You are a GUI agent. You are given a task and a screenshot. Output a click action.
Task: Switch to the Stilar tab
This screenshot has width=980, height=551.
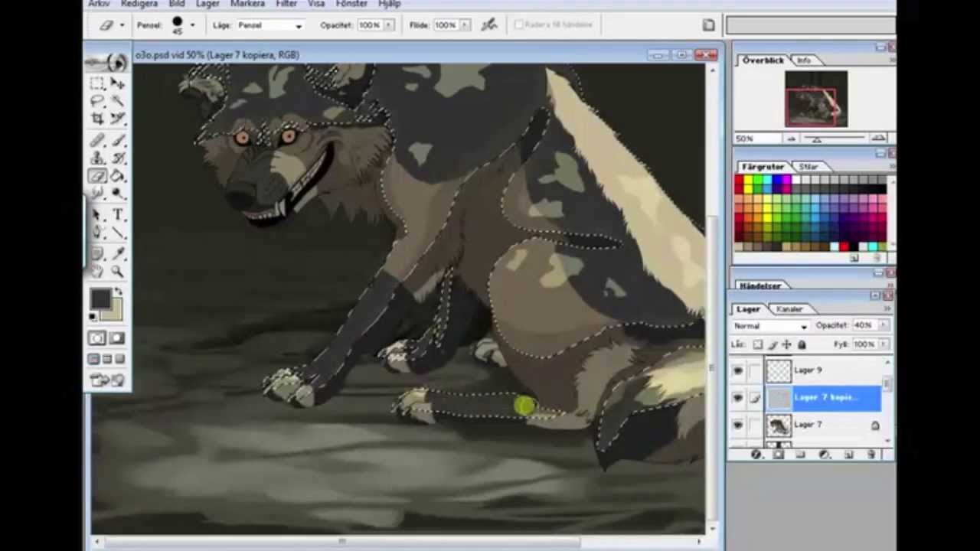[808, 166]
